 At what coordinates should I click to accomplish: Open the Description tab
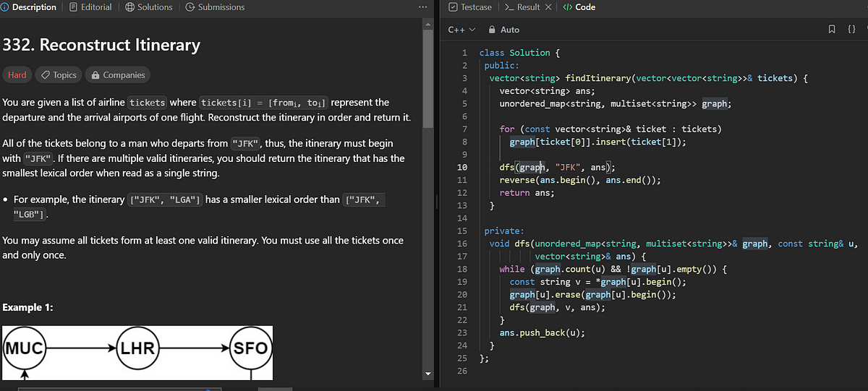click(x=29, y=7)
